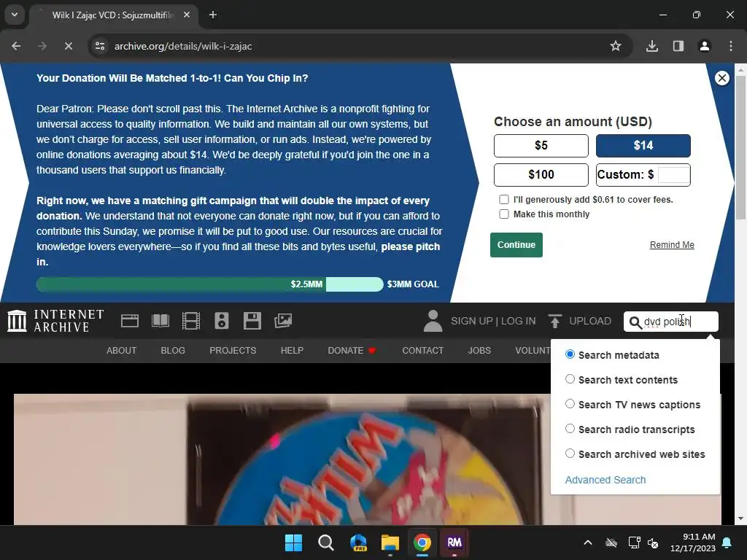Enable Make this monthly checkbox
This screenshot has width=747, height=560.
(504, 214)
